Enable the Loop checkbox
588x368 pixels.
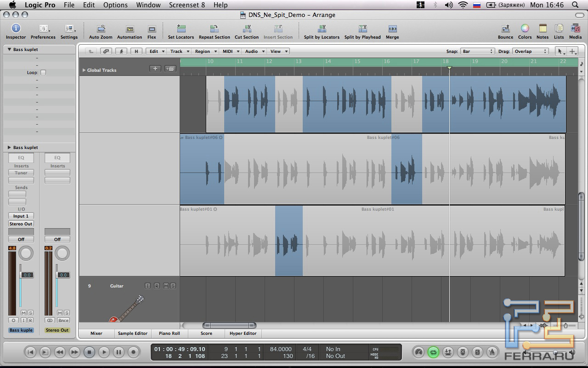[x=43, y=73]
